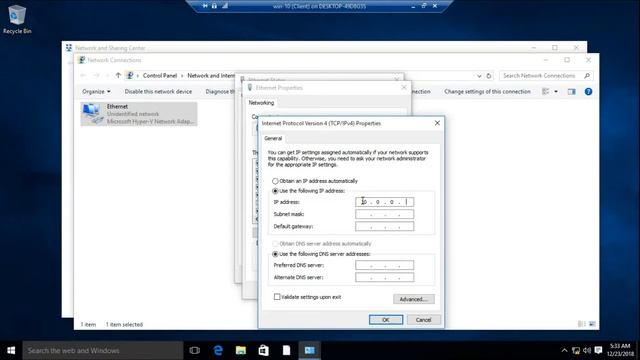Close the Ethernet Properties dialog
This screenshot has height=360, width=640.
tap(404, 87)
